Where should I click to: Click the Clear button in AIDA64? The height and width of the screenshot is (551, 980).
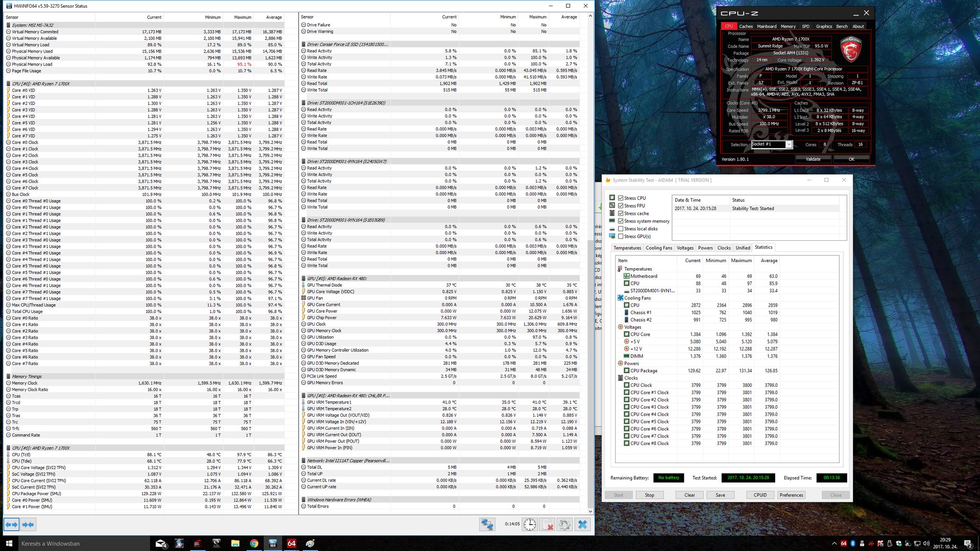point(689,495)
